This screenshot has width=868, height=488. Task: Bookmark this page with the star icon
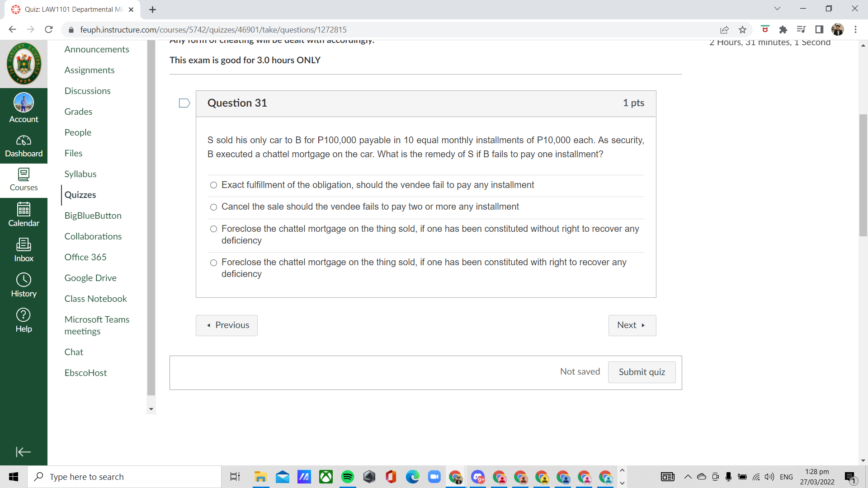[742, 30]
